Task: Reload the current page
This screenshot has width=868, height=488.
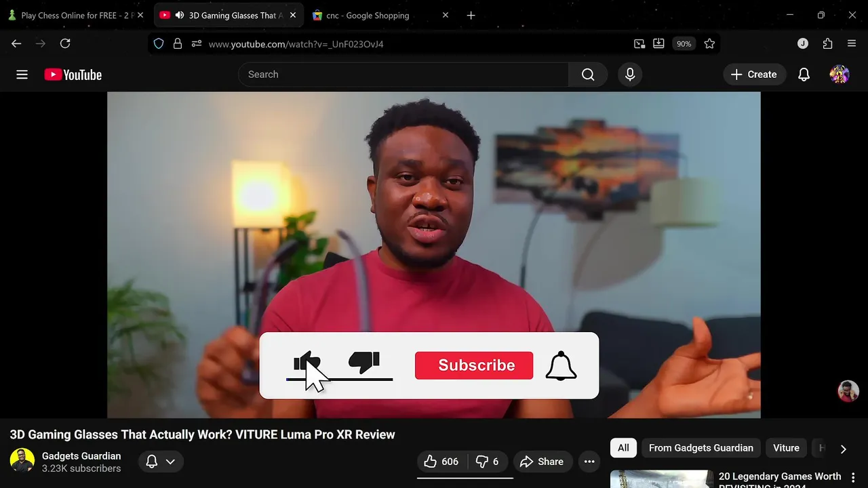Action: tap(65, 43)
